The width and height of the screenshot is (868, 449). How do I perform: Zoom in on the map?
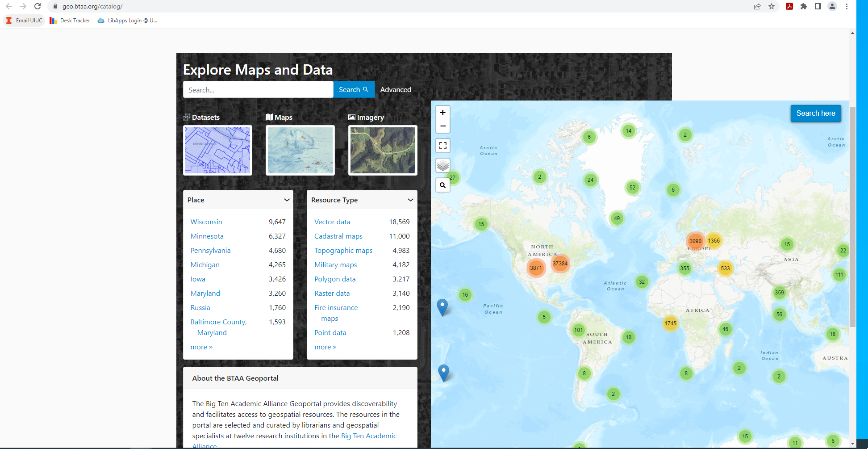(442, 113)
